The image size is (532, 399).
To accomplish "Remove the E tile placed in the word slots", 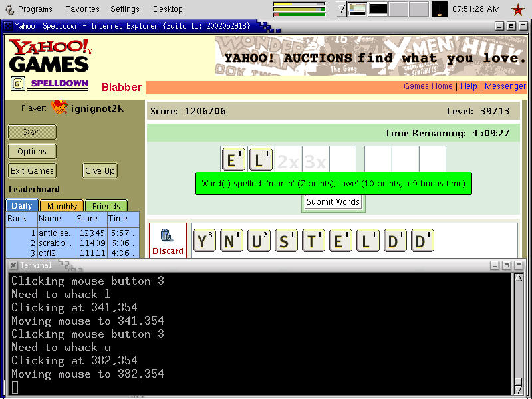I will click(x=234, y=160).
